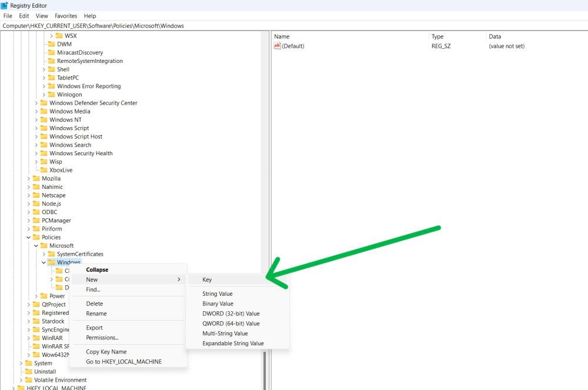Viewport: 588px width, 390px height.
Task: Open the View menu
Action: point(42,16)
